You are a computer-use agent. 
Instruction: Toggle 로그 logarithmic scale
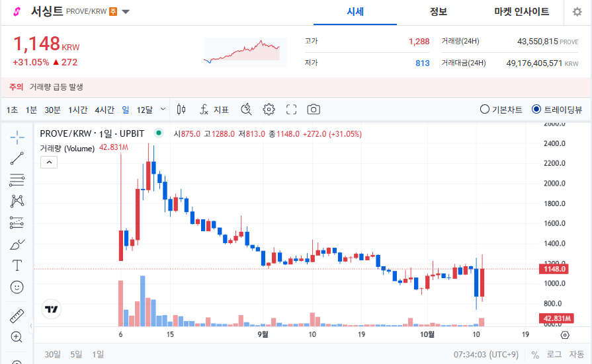click(x=554, y=355)
